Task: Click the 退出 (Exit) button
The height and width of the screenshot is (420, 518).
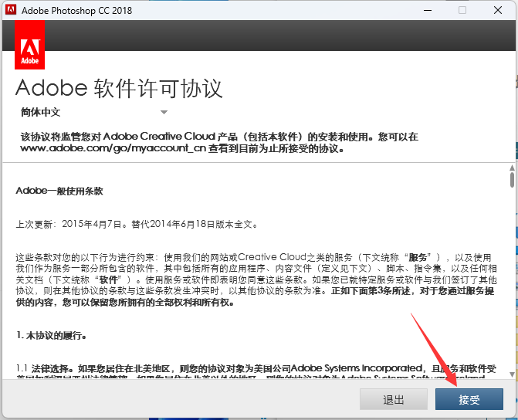Action: [x=394, y=399]
